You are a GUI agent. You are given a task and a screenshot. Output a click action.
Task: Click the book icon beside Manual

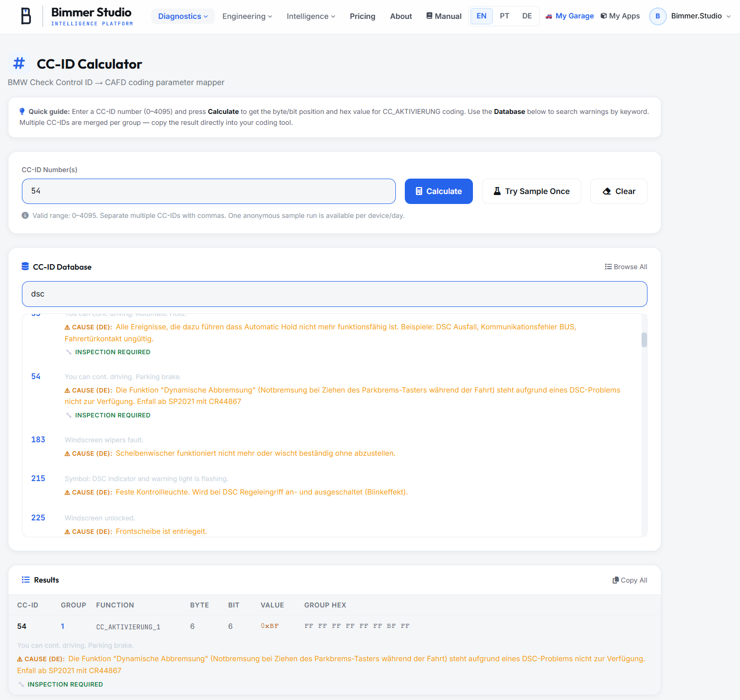click(x=429, y=16)
